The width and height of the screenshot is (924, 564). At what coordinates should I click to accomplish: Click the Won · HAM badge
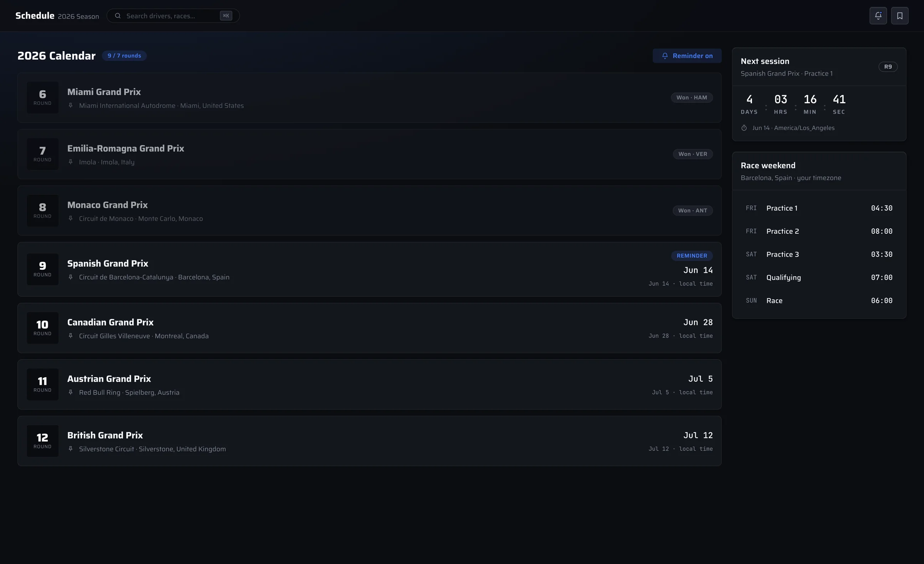tap(692, 97)
